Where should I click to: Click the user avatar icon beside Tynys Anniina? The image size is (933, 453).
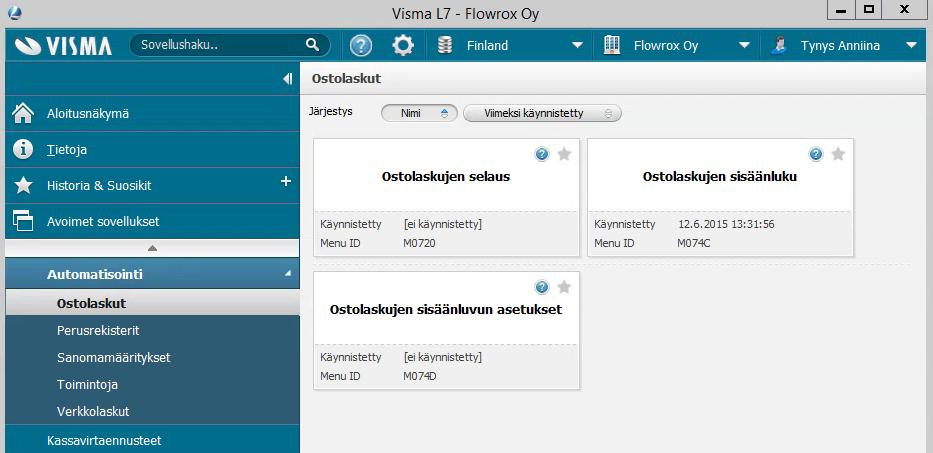779,45
